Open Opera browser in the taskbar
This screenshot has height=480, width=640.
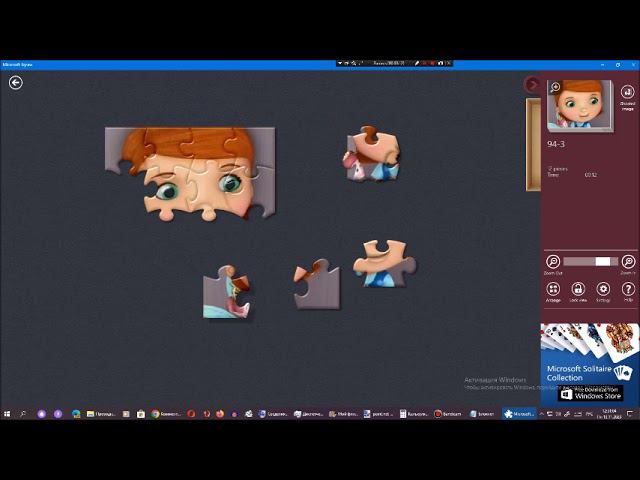(x=191, y=414)
